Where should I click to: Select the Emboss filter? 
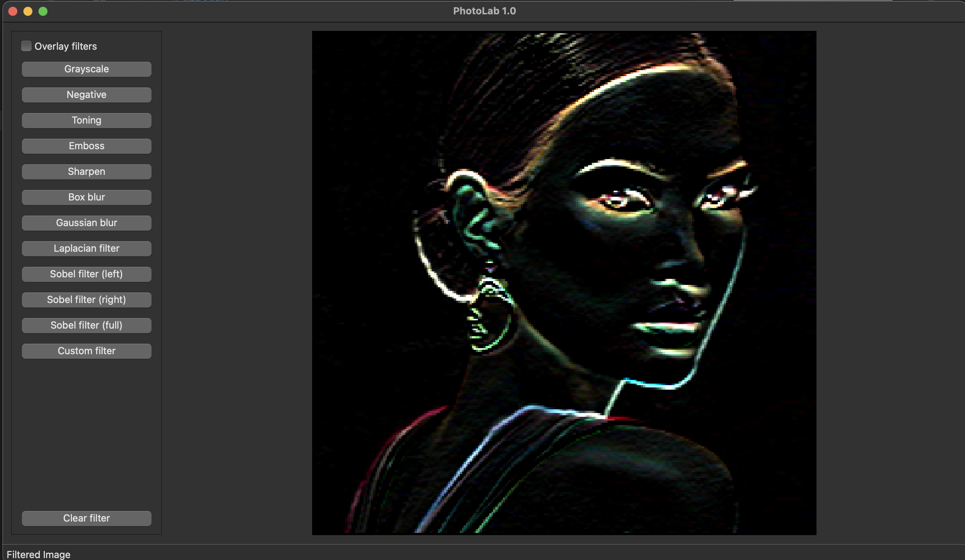[86, 146]
